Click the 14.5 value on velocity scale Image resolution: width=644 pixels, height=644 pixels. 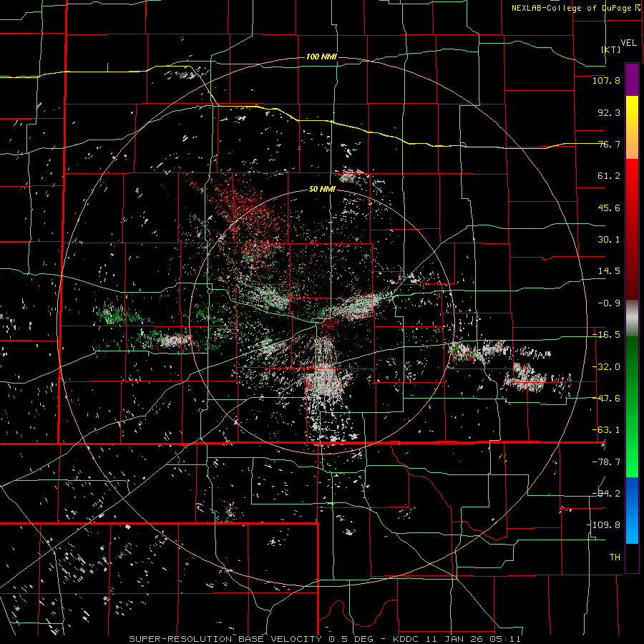(x=609, y=271)
